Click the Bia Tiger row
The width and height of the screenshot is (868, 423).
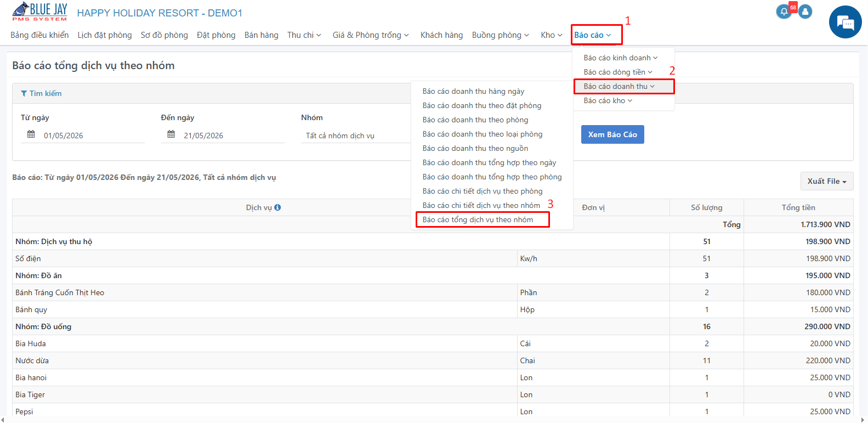coord(433,394)
